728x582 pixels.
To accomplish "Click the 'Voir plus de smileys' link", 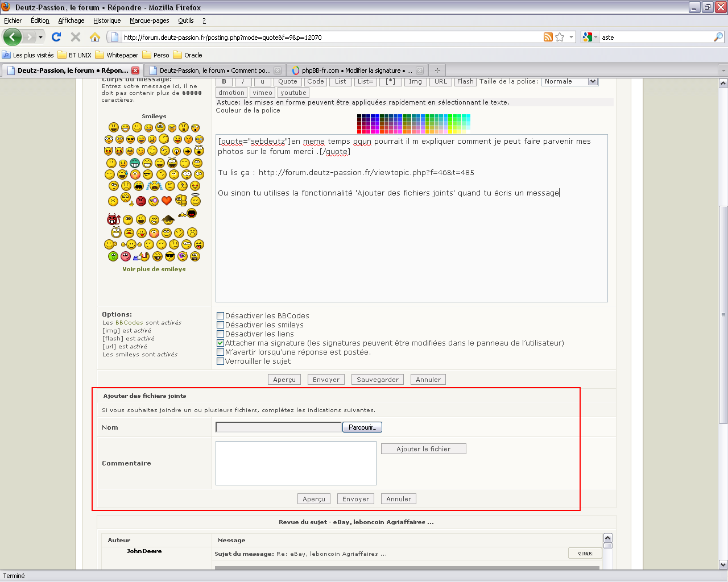I will (154, 269).
